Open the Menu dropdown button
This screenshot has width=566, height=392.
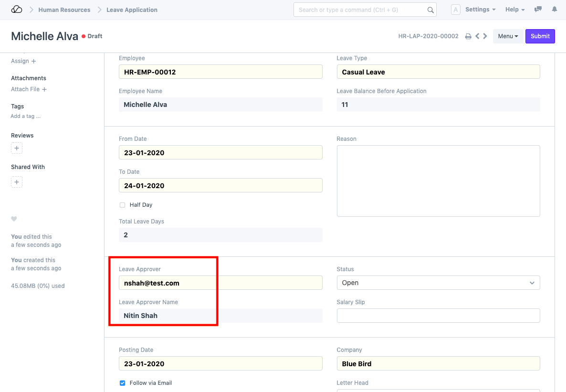(508, 36)
